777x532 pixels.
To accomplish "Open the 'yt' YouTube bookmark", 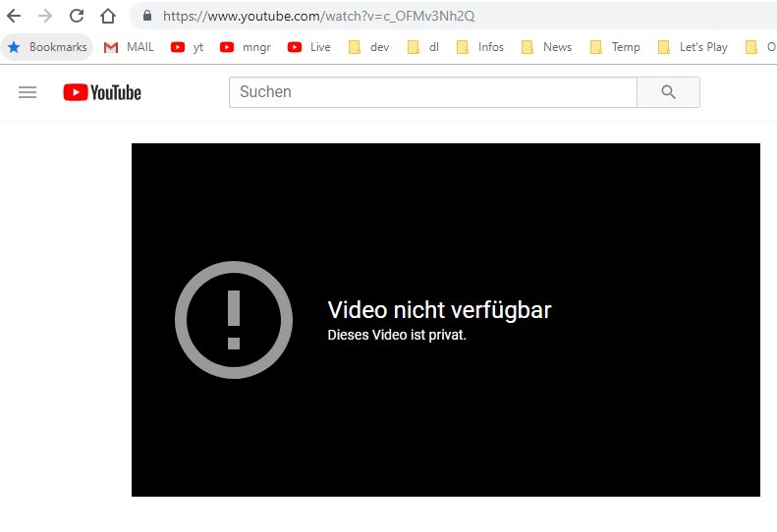I will [187, 47].
